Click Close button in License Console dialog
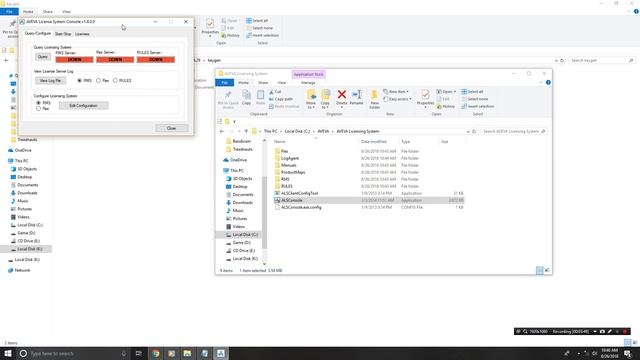640x360 pixels. (171, 128)
